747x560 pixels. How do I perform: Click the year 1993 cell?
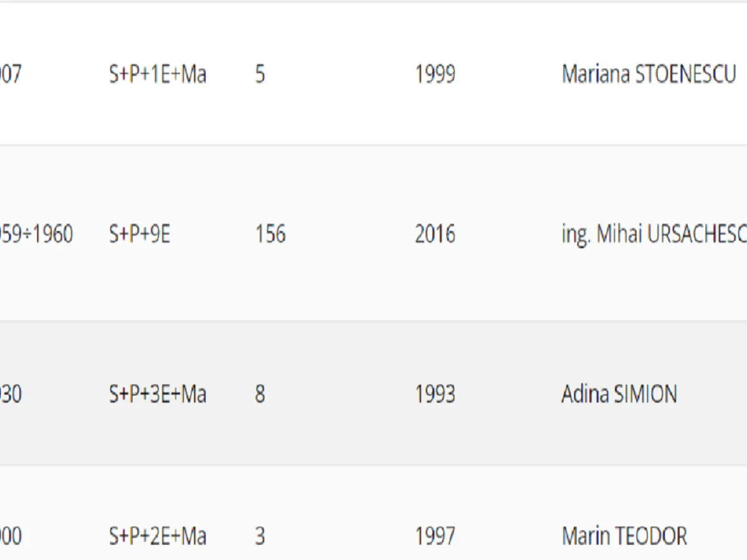click(435, 394)
